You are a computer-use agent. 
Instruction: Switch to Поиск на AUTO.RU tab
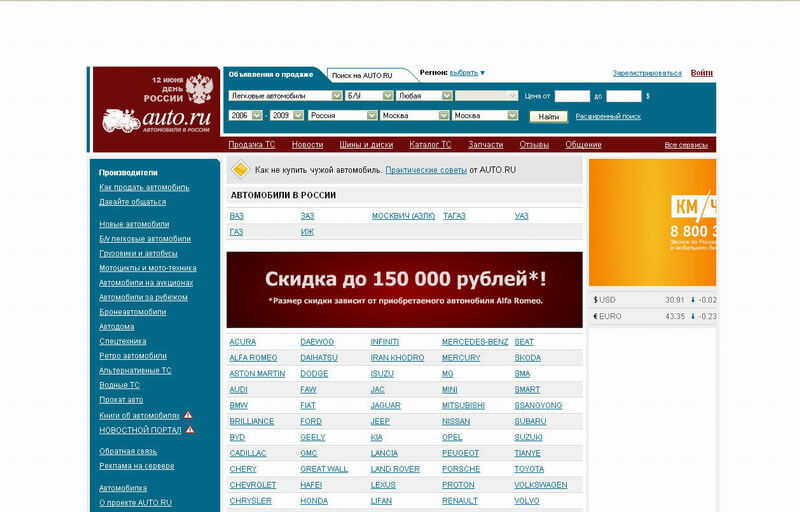coord(362,75)
